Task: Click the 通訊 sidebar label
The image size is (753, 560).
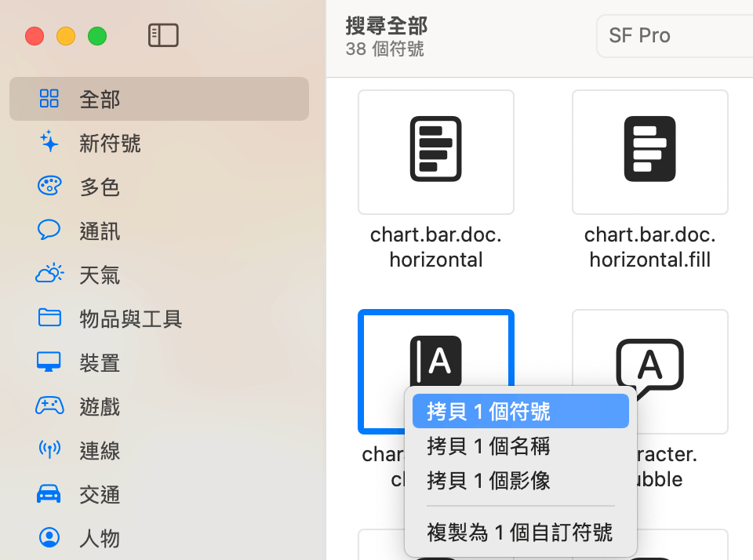Action: 100,231
